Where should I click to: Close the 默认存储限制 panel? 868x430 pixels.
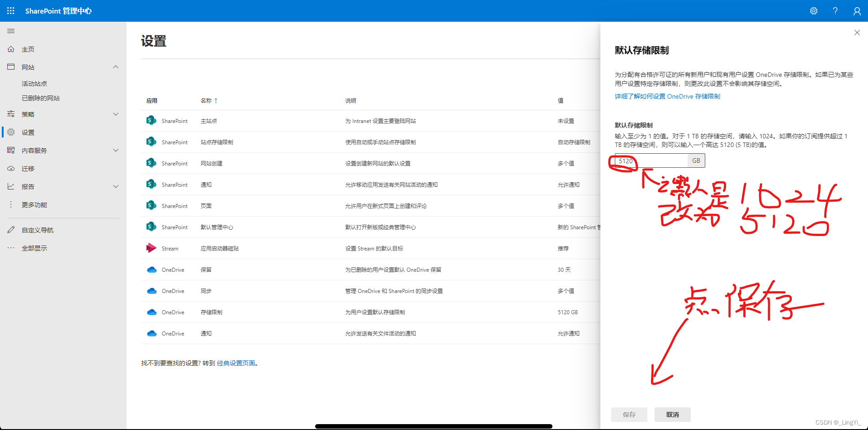(x=857, y=33)
